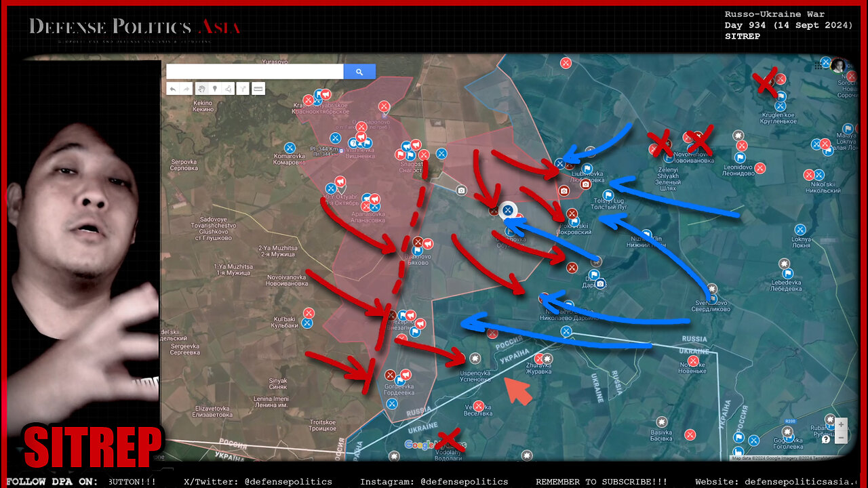
Task: Click the blue search magnifier button
Action: click(x=359, y=72)
